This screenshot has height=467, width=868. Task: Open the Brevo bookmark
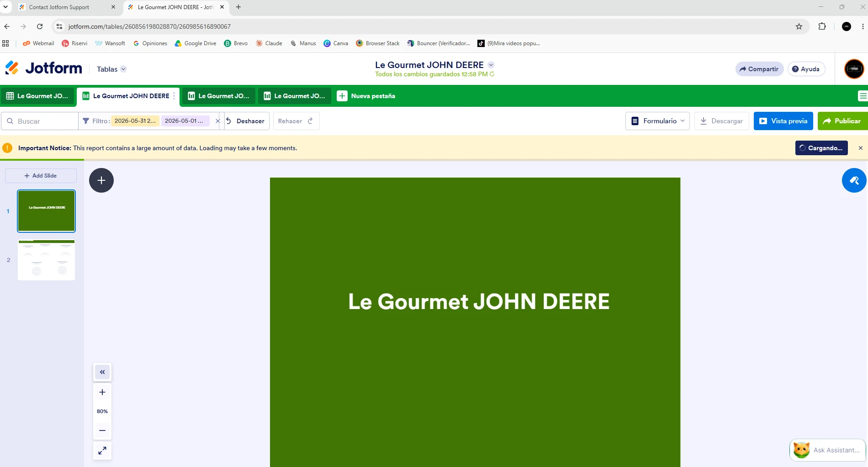tap(236, 43)
